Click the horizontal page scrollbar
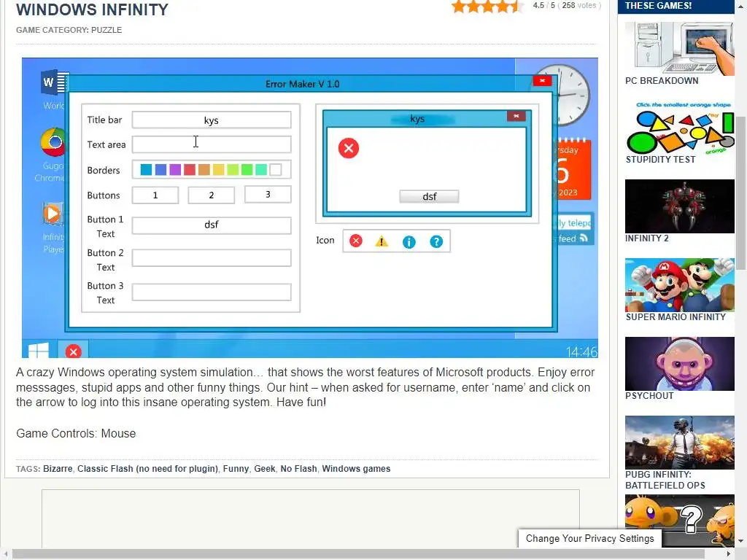This screenshot has width=747, height=560. 357,554
